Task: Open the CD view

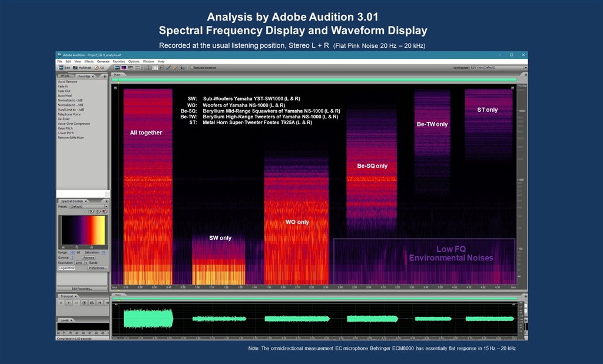Action: (x=99, y=68)
